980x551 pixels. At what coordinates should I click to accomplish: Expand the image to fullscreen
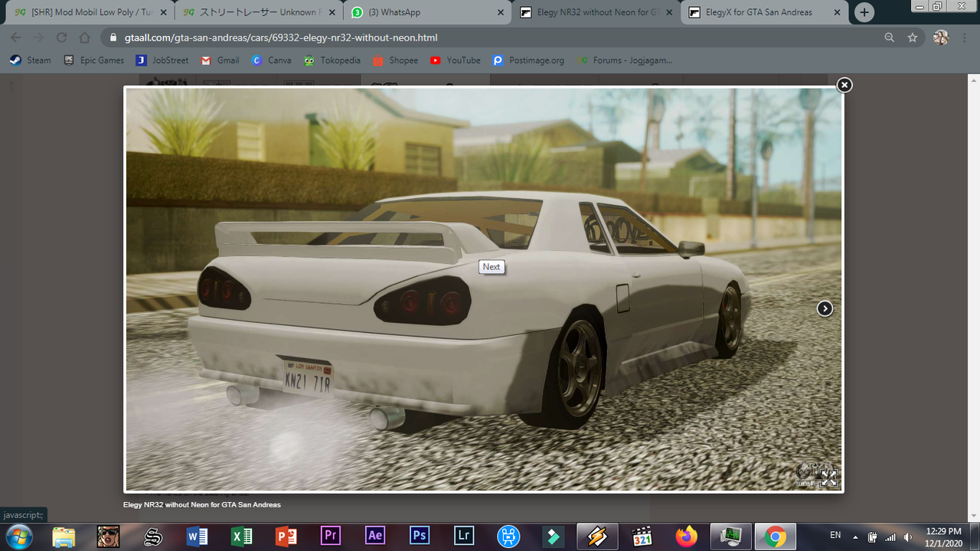pos(828,478)
